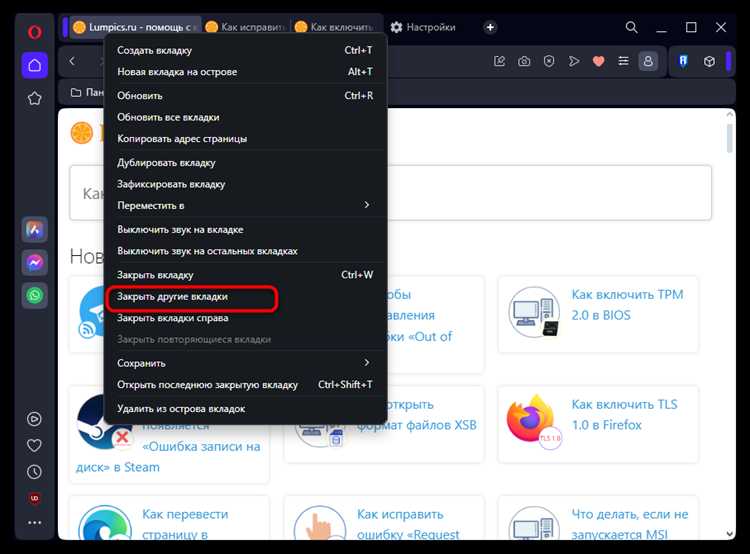Open the profile account icon
Image resolution: width=750 pixels, height=554 pixels.
click(648, 61)
